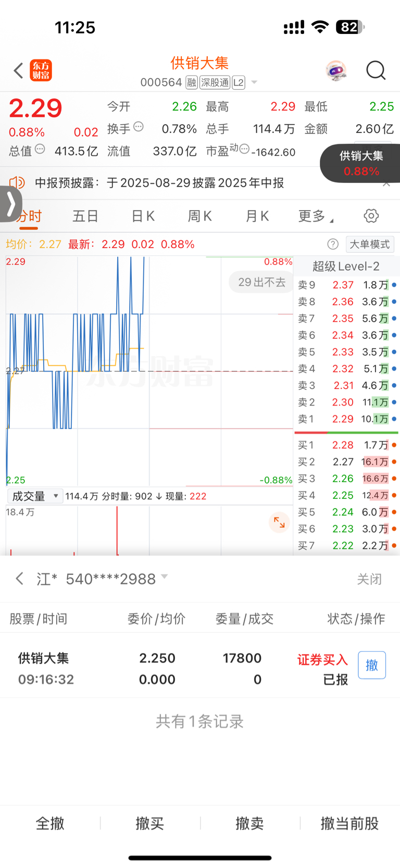
Task: Tap the L2 level badge
Action: pos(239,82)
